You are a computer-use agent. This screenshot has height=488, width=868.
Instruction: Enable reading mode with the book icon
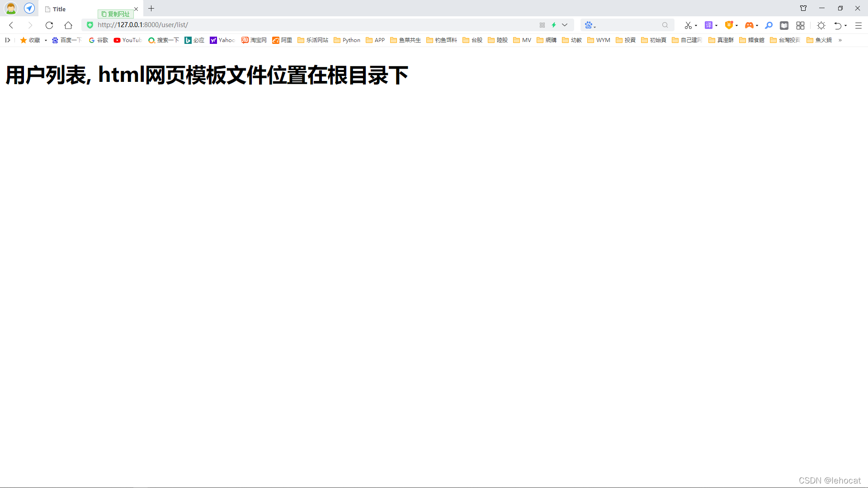[784, 25]
